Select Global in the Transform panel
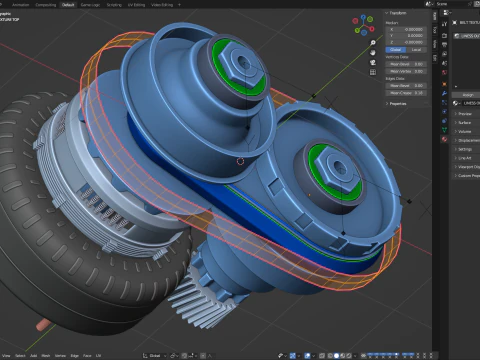The height and width of the screenshot is (360, 480). (396, 50)
